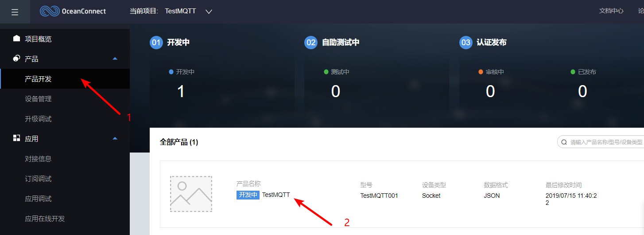The width and height of the screenshot is (644, 235).
Task: Click the search magnifier icon
Action: pos(564,142)
